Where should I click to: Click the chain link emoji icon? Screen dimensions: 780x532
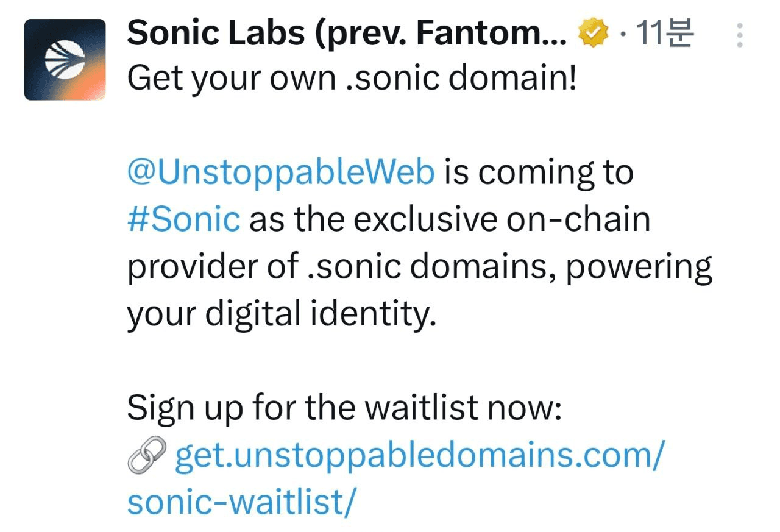[147, 456]
